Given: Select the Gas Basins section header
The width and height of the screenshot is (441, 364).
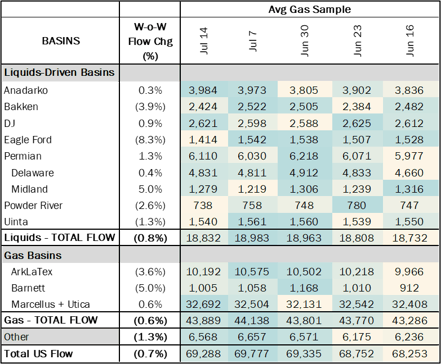Looking at the screenshot, I should [x=33, y=255].
